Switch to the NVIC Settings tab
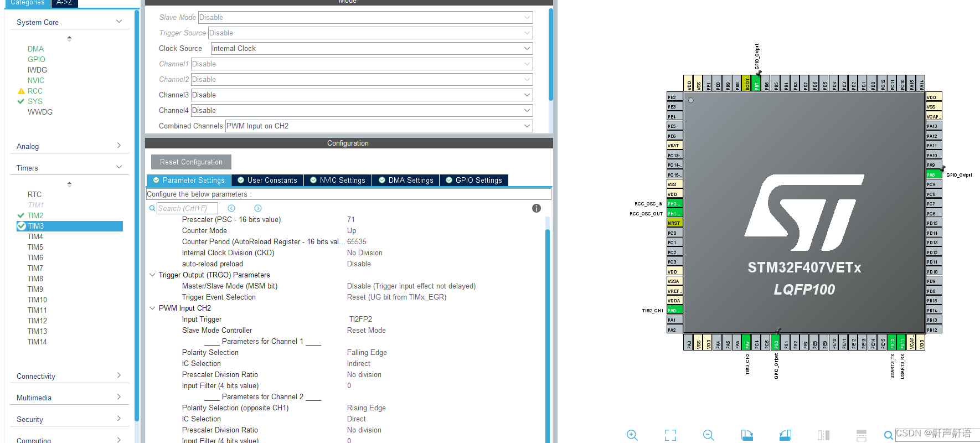This screenshot has height=443, width=980. pyautogui.click(x=338, y=180)
